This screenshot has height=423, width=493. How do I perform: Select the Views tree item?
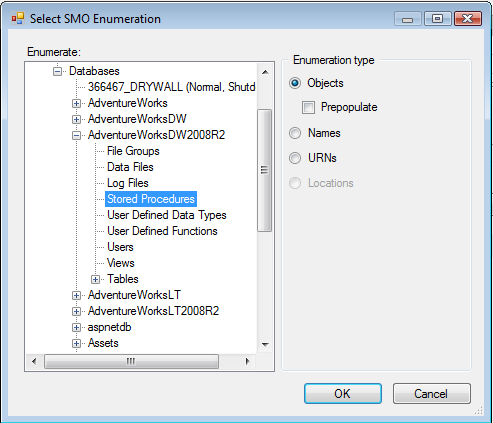tap(121, 263)
